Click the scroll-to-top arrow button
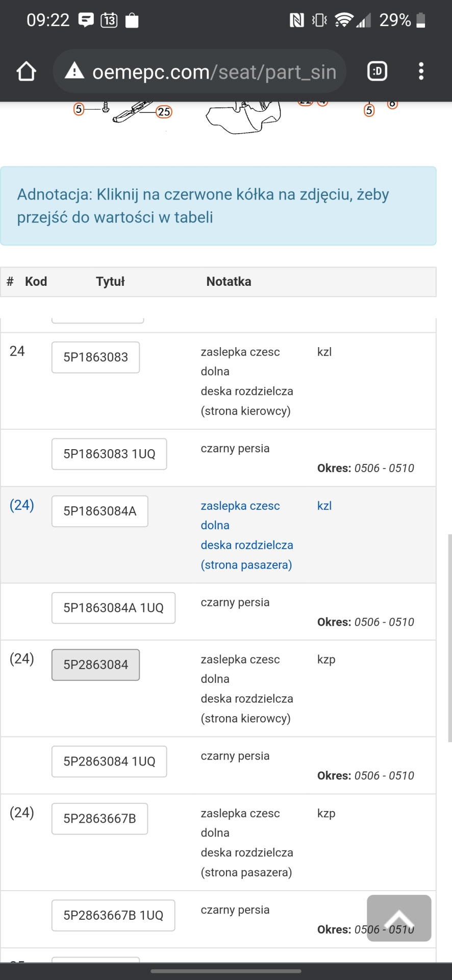 [x=399, y=918]
